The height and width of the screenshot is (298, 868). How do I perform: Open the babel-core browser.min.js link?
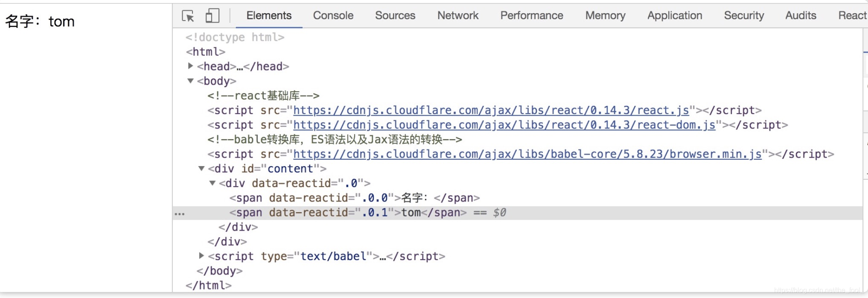[x=527, y=154]
